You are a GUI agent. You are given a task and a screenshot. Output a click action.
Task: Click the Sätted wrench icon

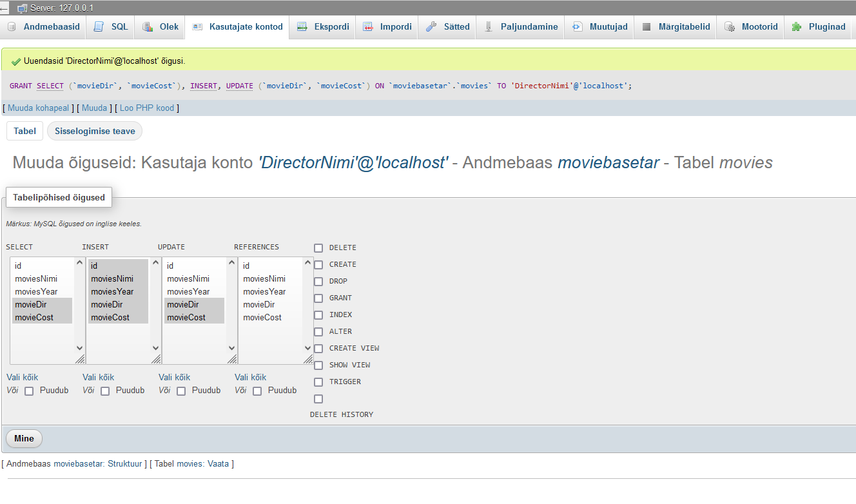(x=431, y=27)
